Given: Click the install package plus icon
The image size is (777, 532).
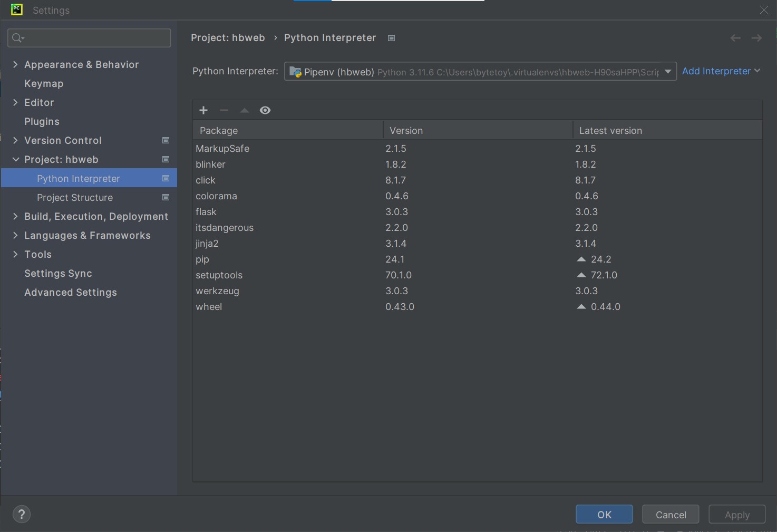Looking at the screenshot, I should [x=203, y=110].
